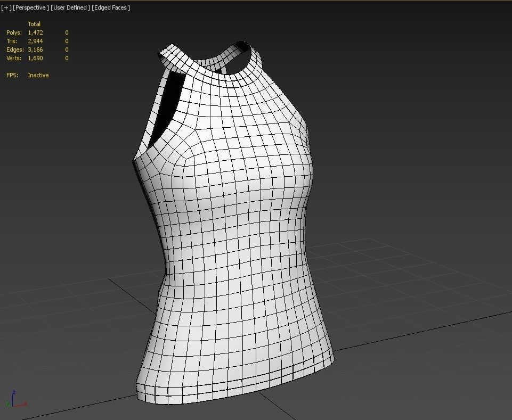Select the Polys total value 1,472
Image resolution: width=512 pixels, height=420 pixels.
click(x=35, y=32)
